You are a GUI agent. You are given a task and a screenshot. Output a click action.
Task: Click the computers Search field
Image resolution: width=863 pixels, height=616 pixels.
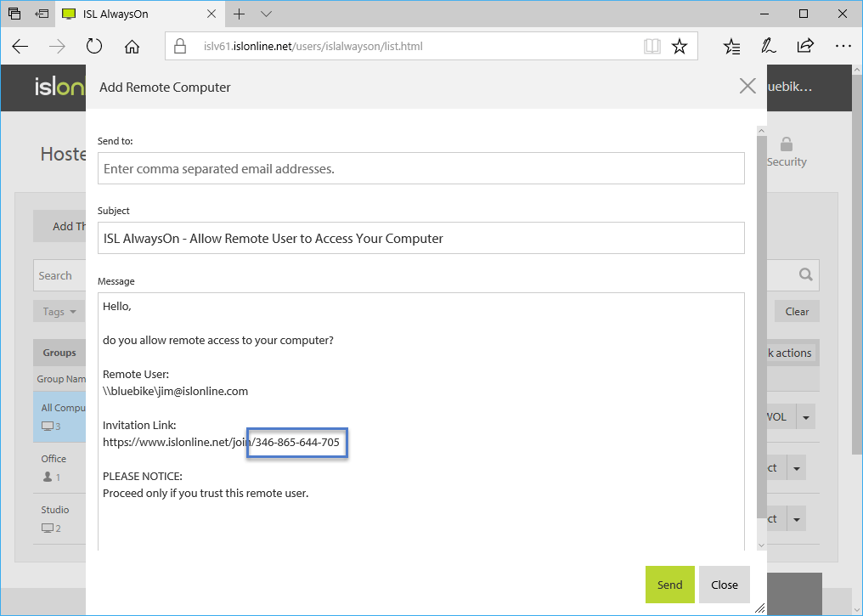coord(59,275)
